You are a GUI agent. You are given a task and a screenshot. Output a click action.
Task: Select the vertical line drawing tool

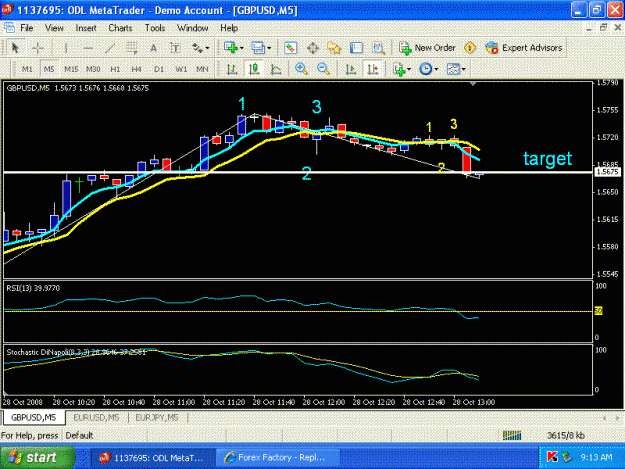(x=66, y=48)
